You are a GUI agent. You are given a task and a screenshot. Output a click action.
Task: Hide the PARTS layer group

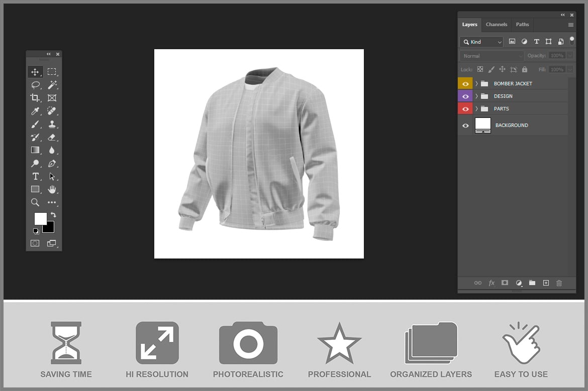(x=465, y=109)
